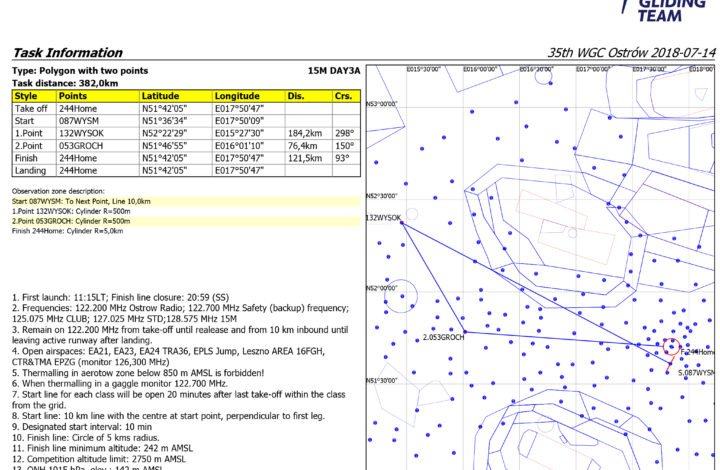Click the Latitude column header
The width and height of the screenshot is (720, 470).
point(160,96)
